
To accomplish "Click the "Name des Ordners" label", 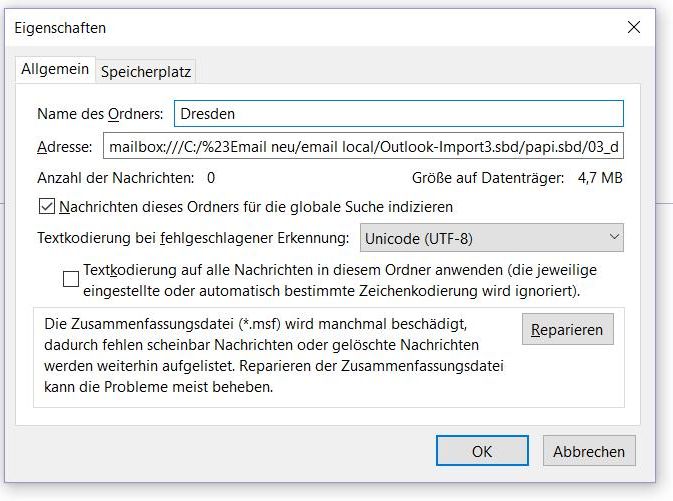I will coord(100,114).
